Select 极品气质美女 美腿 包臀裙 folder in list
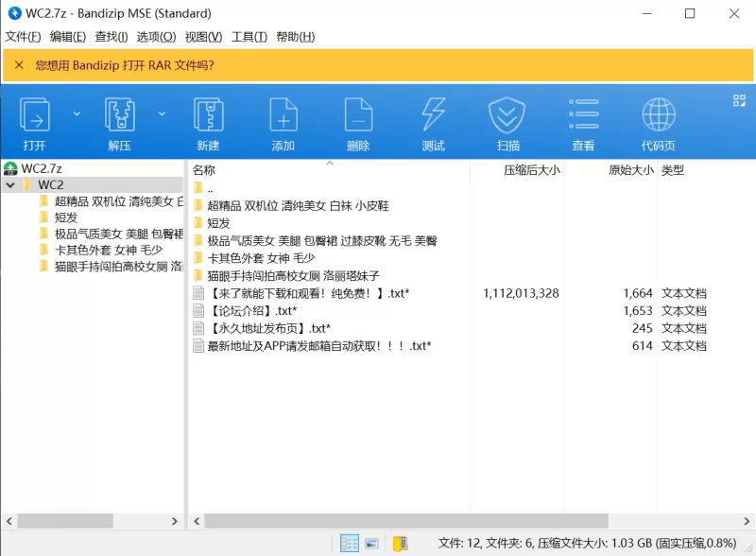 coord(322,241)
